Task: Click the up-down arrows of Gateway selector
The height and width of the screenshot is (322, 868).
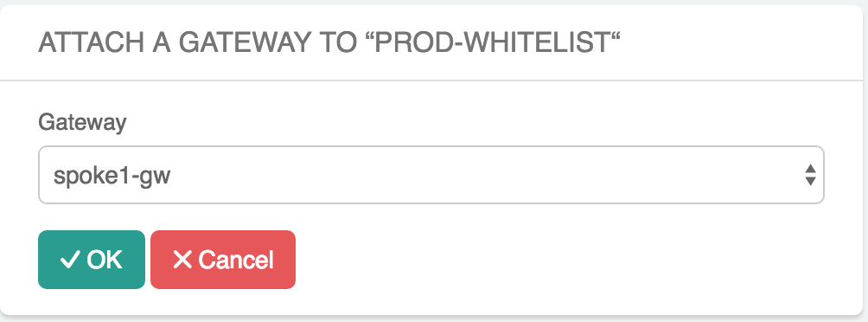Action: (810, 175)
